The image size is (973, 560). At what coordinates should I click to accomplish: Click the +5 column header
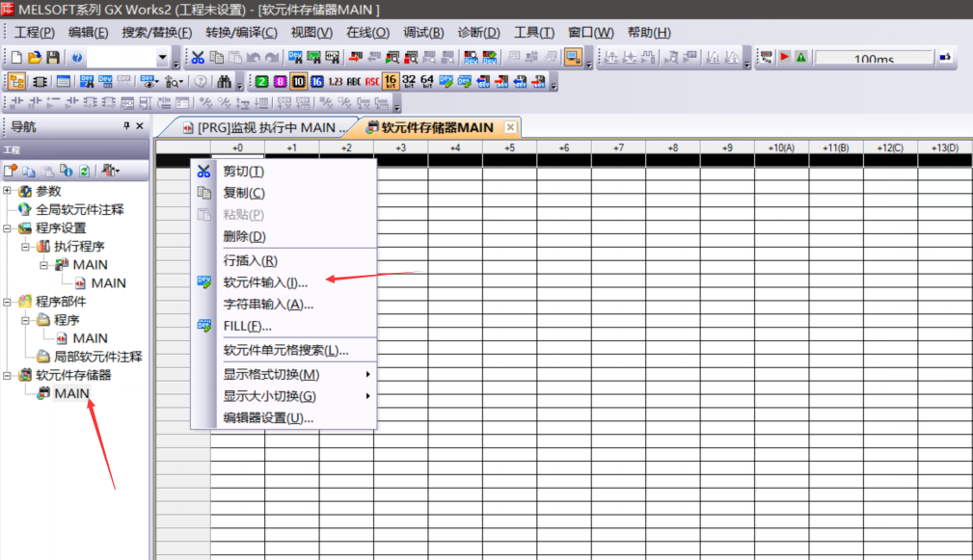click(x=509, y=147)
